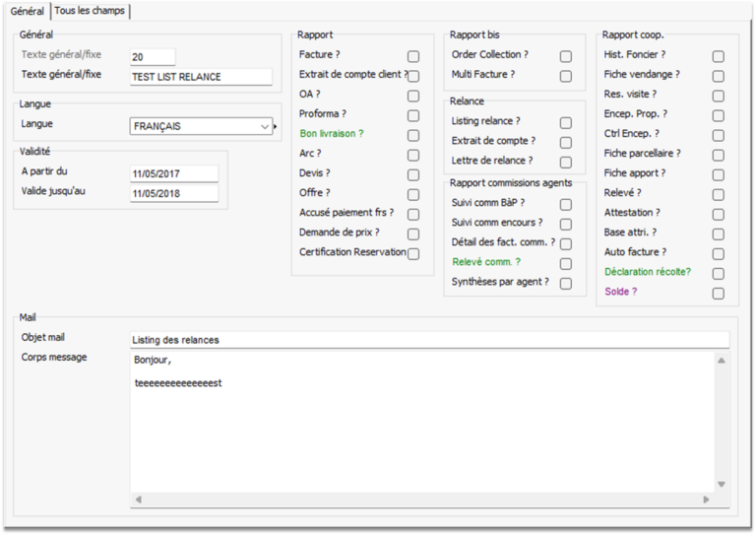
Task: Click the Valide jusqu'au date field
Action: 173,193
